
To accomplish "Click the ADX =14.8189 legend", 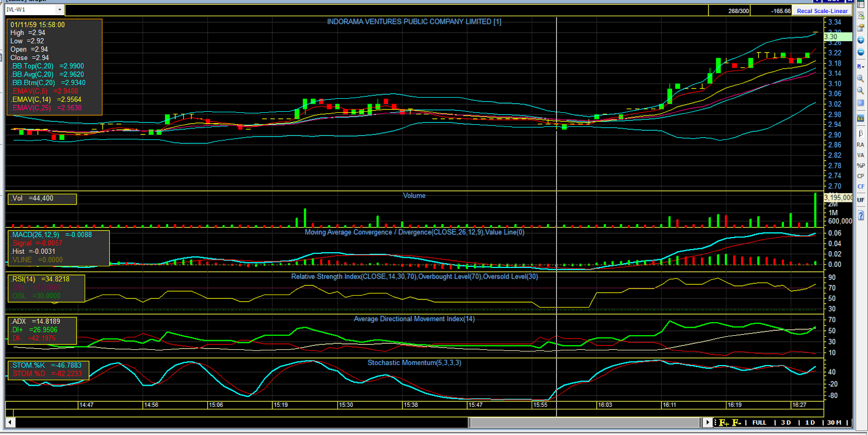I will tap(36, 322).
